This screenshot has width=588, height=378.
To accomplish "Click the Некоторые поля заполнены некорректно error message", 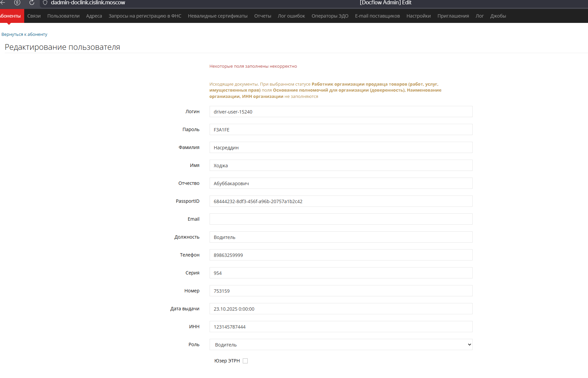I will 253,66.
